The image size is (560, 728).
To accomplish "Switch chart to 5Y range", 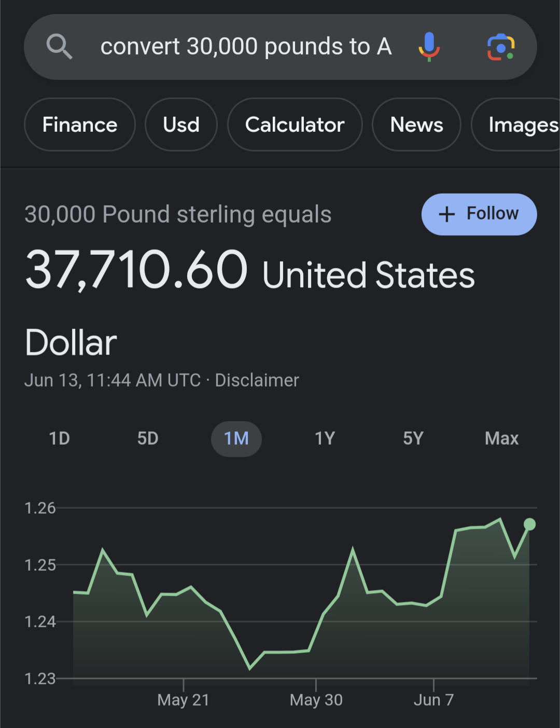I will tap(413, 438).
